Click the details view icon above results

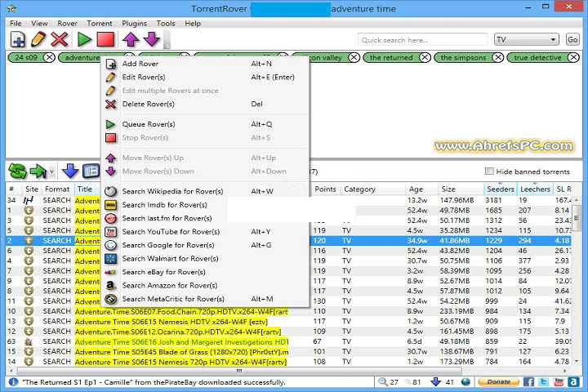pyautogui.click(x=91, y=171)
